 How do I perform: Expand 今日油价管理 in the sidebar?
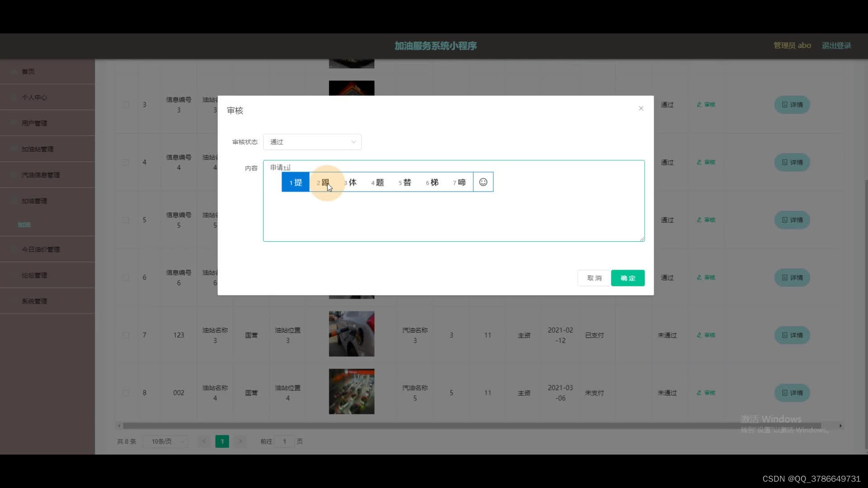click(x=47, y=249)
